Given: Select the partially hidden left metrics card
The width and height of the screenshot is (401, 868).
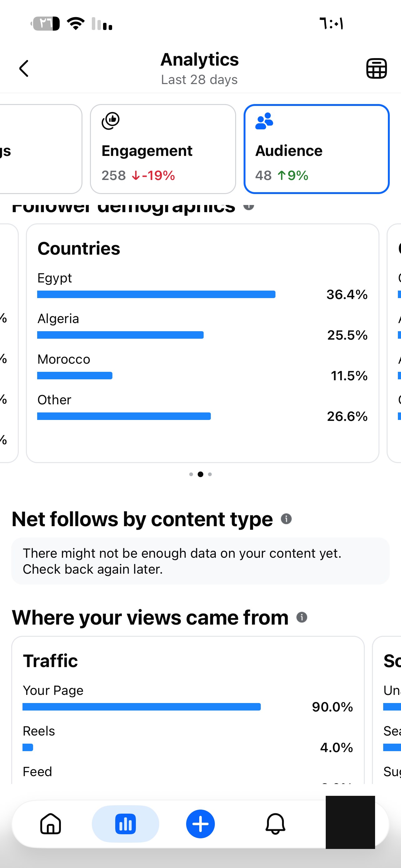Looking at the screenshot, I should (40, 149).
